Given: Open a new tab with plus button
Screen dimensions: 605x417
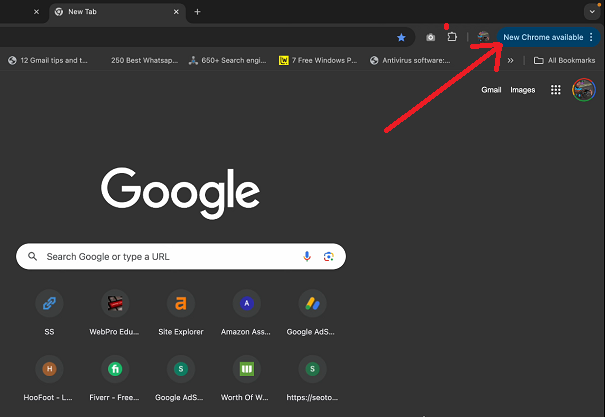Looking at the screenshot, I should point(197,12).
